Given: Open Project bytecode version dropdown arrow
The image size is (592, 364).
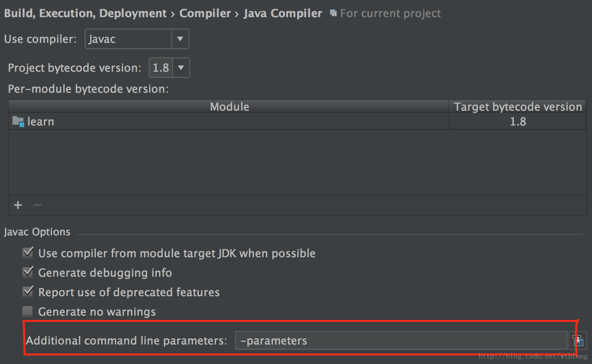Looking at the screenshot, I should click(x=181, y=68).
